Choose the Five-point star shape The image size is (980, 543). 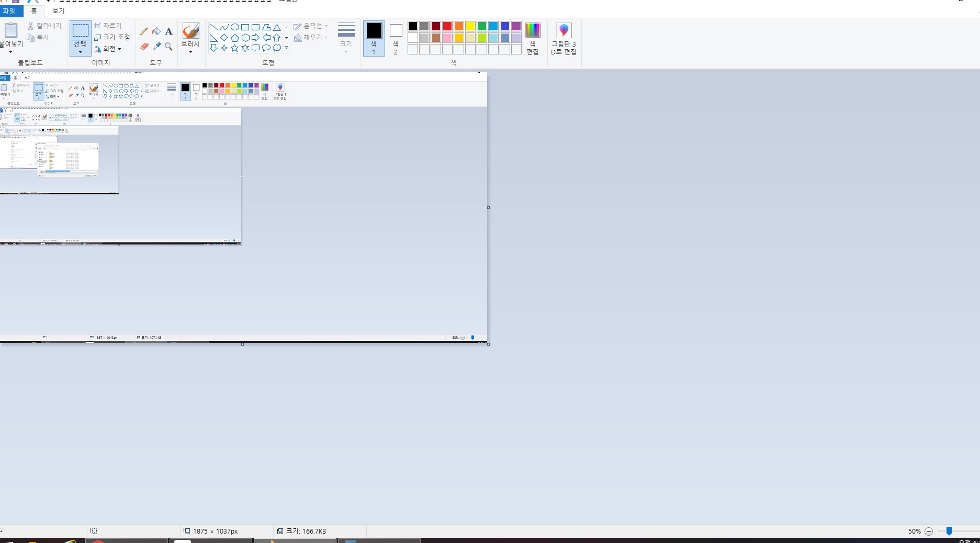[x=234, y=48]
